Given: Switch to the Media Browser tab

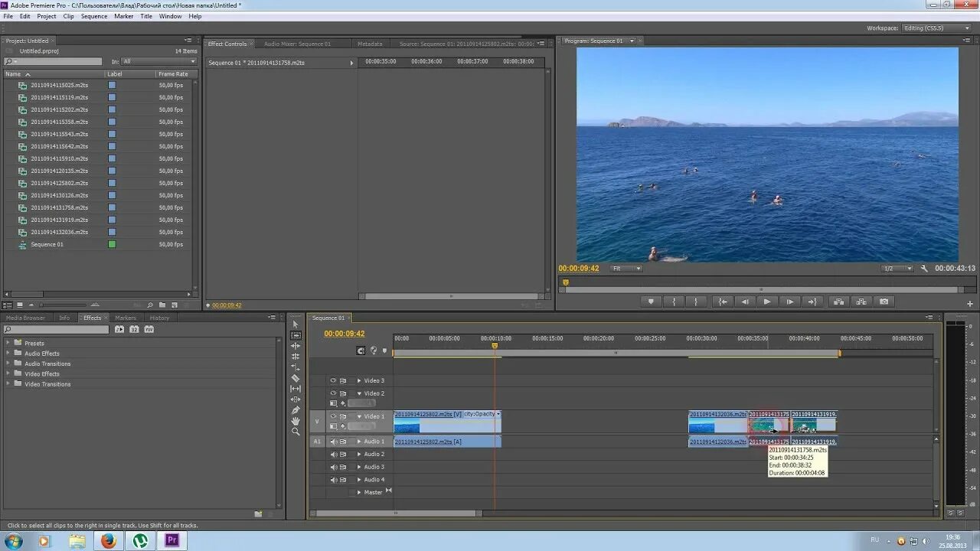Looking at the screenshot, I should 25,318.
